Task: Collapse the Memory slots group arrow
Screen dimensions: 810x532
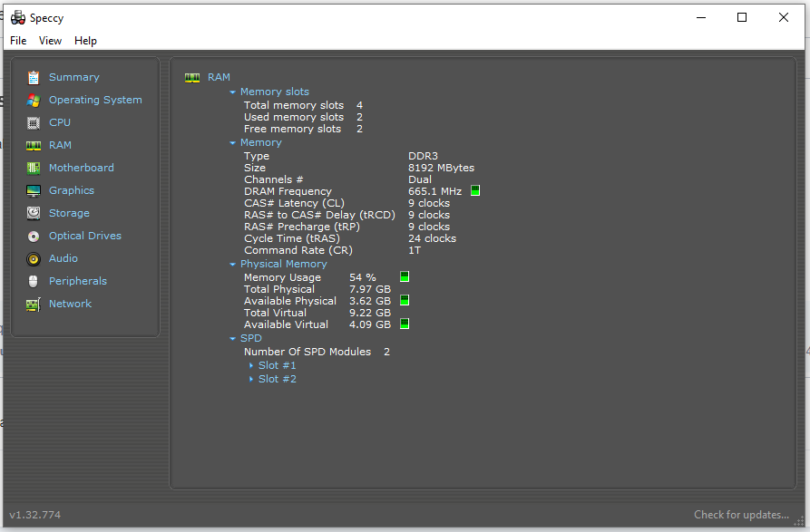Action: (x=232, y=92)
